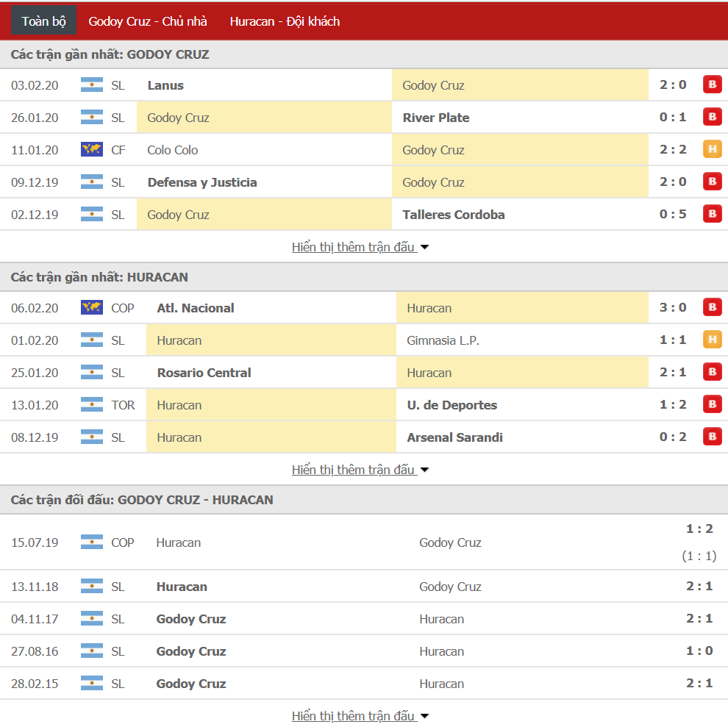
Task: Click the 3 : 0 score
Action: point(673,307)
